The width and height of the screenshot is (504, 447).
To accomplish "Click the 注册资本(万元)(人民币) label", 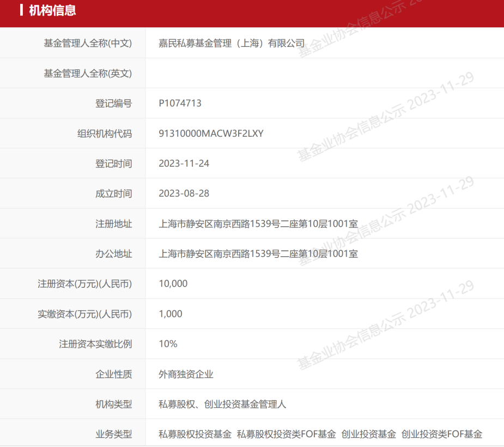I will tap(84, 284).
